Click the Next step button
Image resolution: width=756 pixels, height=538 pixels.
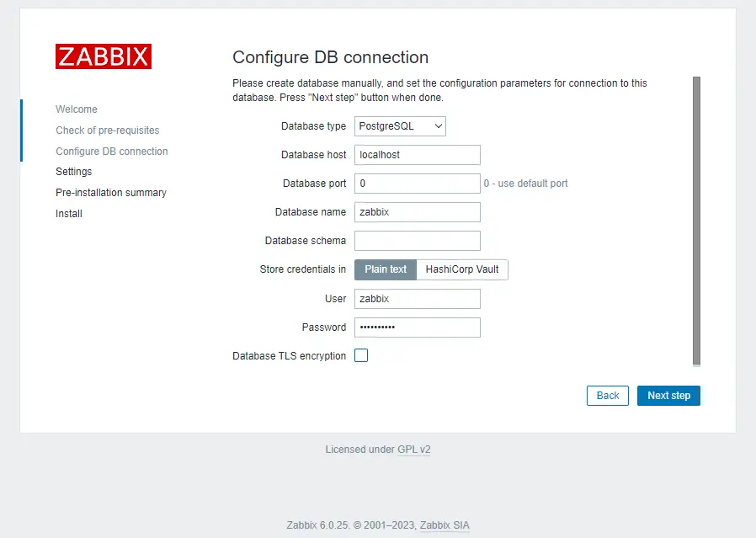pos(668,395)
